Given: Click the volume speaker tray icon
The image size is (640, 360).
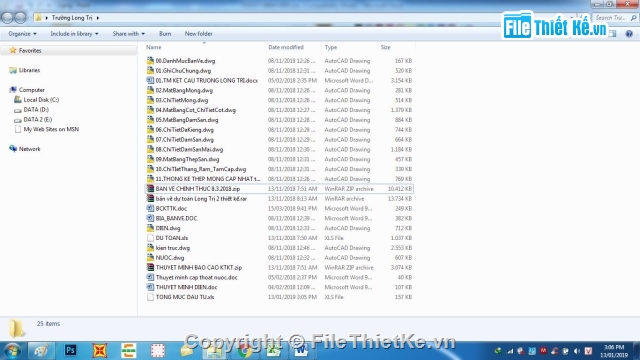Looking at the screenshot, I should 577,351.
